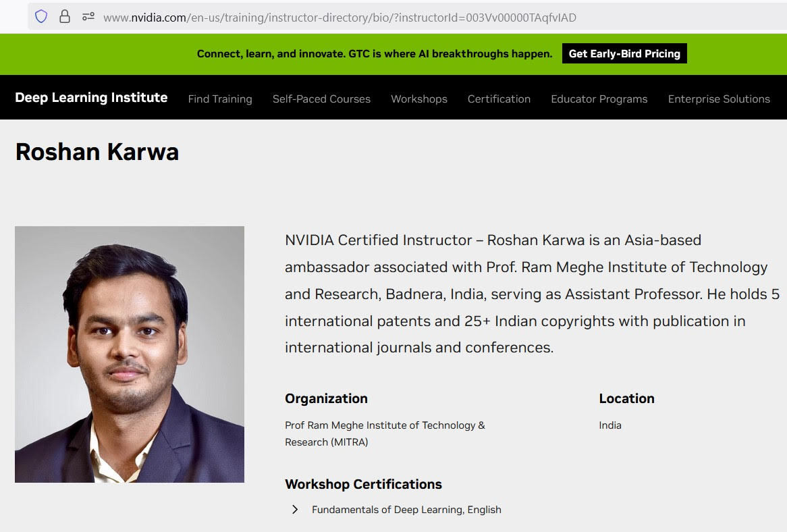The image size is (787, 532).
Task: Open the site permissions icon in address bar
Action: click(88, 17)
